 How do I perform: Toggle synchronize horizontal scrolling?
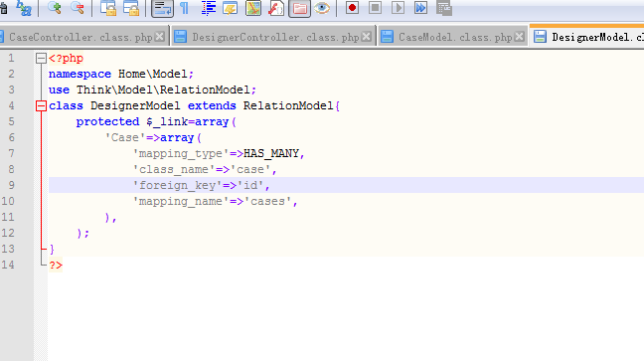[x=131, y=8]
